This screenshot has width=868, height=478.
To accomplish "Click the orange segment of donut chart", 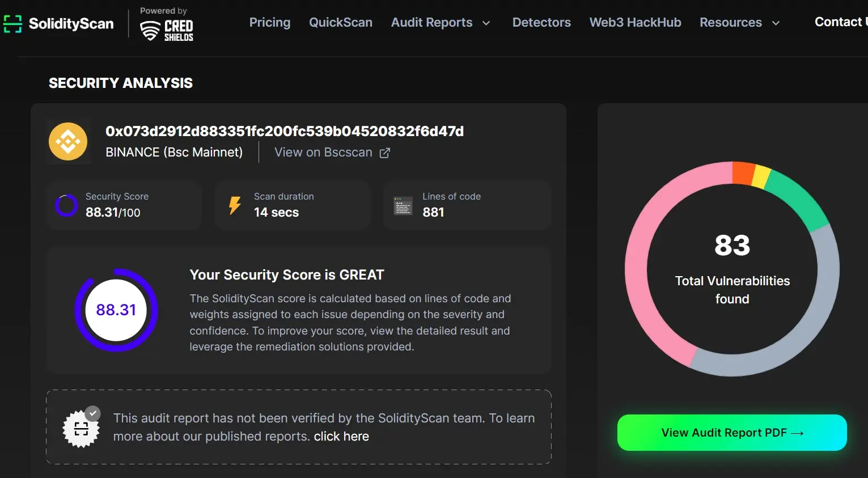I will click(x=743, y=173).
